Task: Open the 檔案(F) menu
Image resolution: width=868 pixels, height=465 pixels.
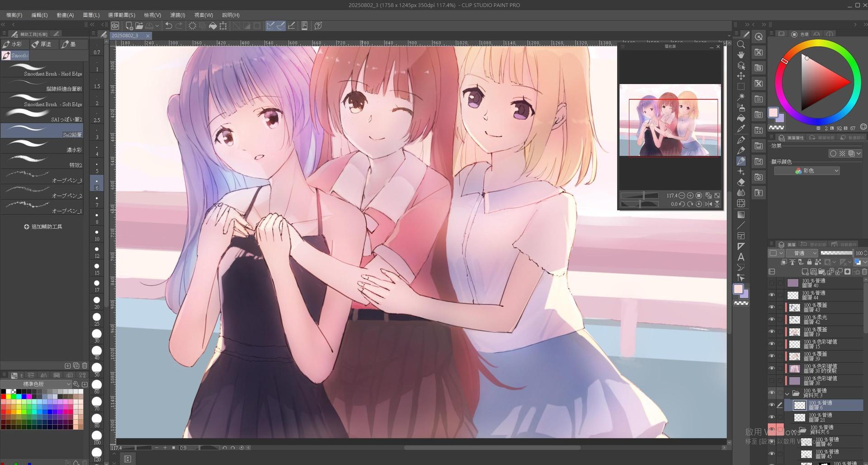Action: tap(14, 15)
